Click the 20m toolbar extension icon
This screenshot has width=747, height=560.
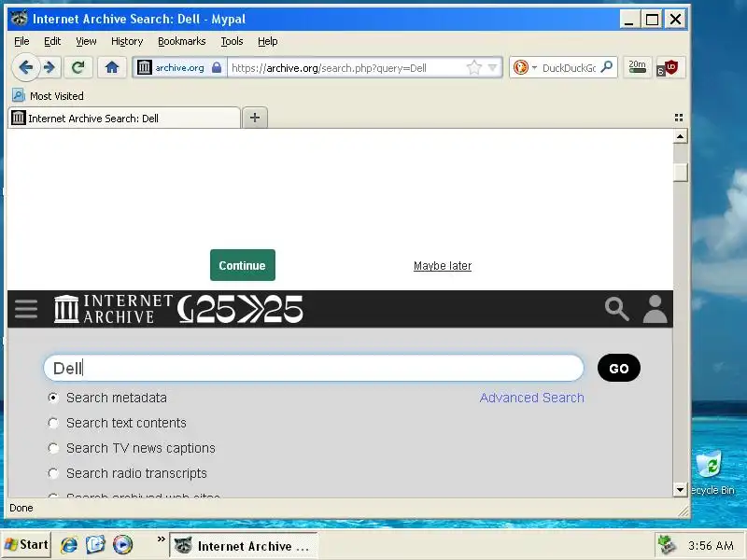point(637,67)
